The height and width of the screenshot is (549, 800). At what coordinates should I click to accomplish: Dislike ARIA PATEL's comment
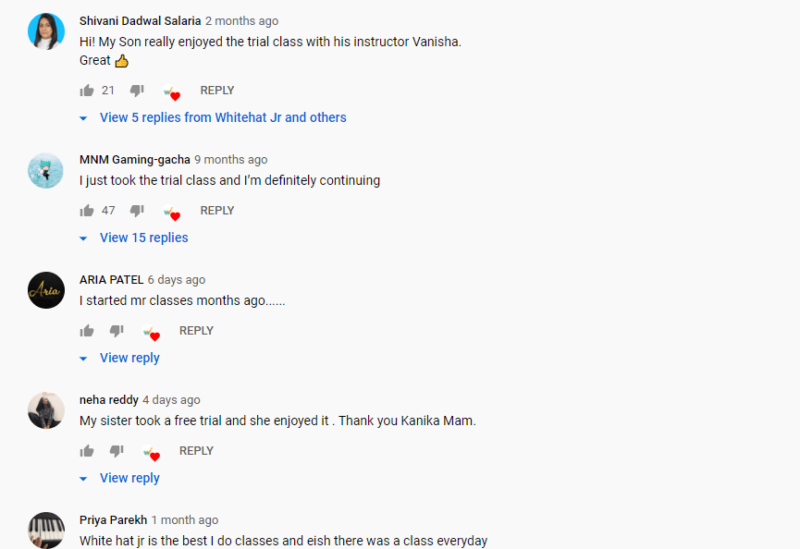click(x=116, y=331)
